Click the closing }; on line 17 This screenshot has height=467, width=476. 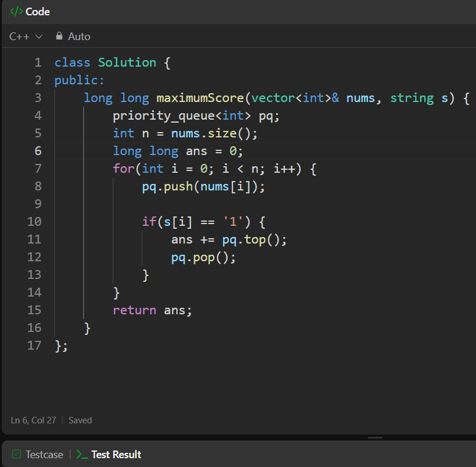pos(61,346)
